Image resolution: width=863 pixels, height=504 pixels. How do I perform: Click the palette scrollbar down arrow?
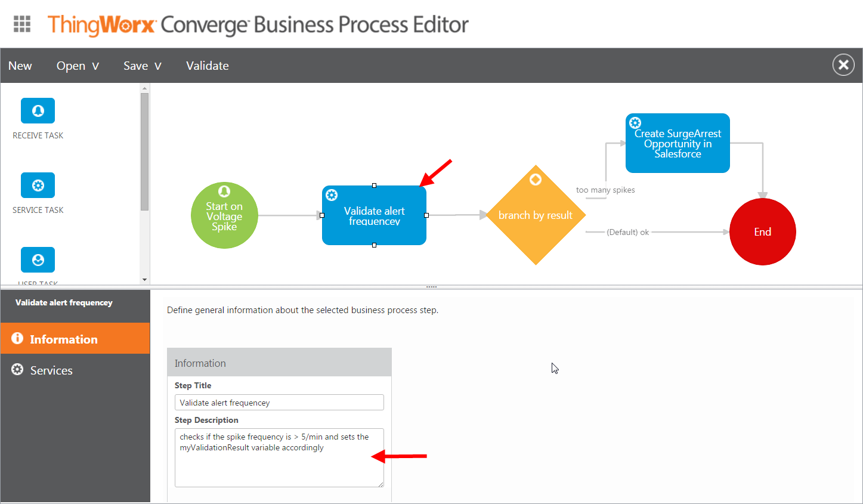click(x=144, y=280)
